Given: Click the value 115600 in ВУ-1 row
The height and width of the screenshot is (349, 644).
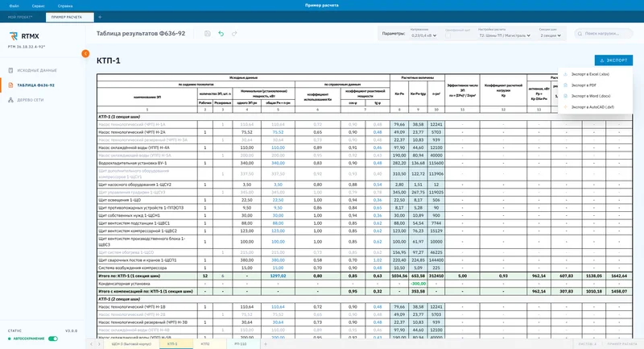Looking at the screenshot, I should pyautogui.click(x=436, y=163).
